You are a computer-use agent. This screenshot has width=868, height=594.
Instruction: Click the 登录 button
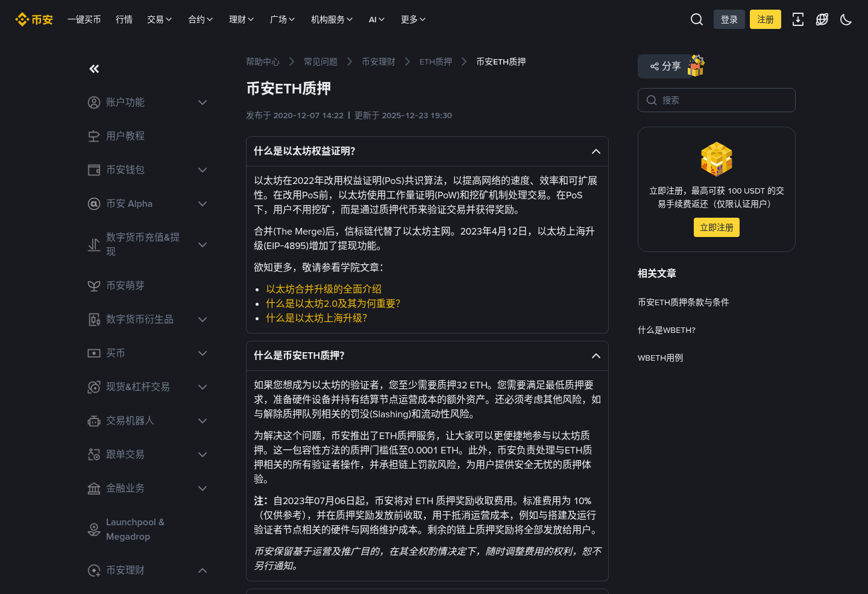click(729, 19)
